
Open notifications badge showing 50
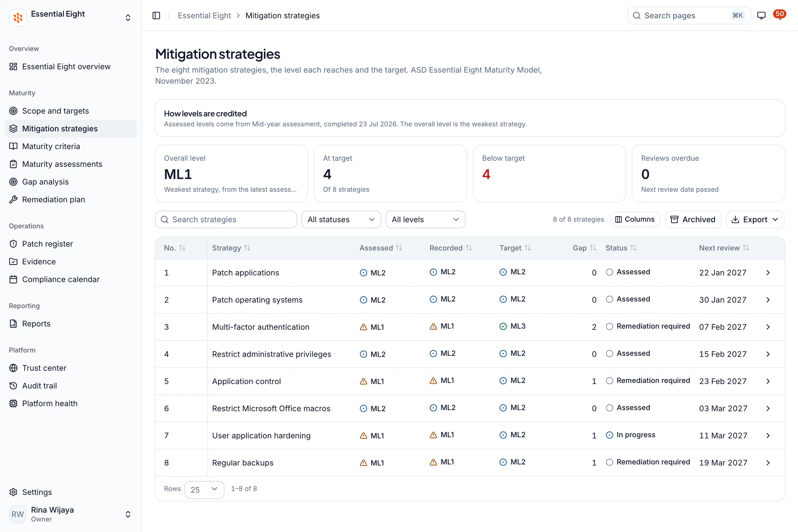tap(780, 15)
